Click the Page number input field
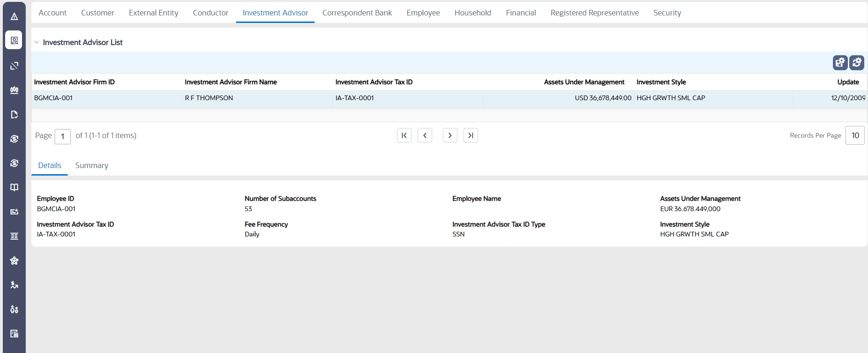The width and height of the screenshot is (868, 353). tap(63, 136)
